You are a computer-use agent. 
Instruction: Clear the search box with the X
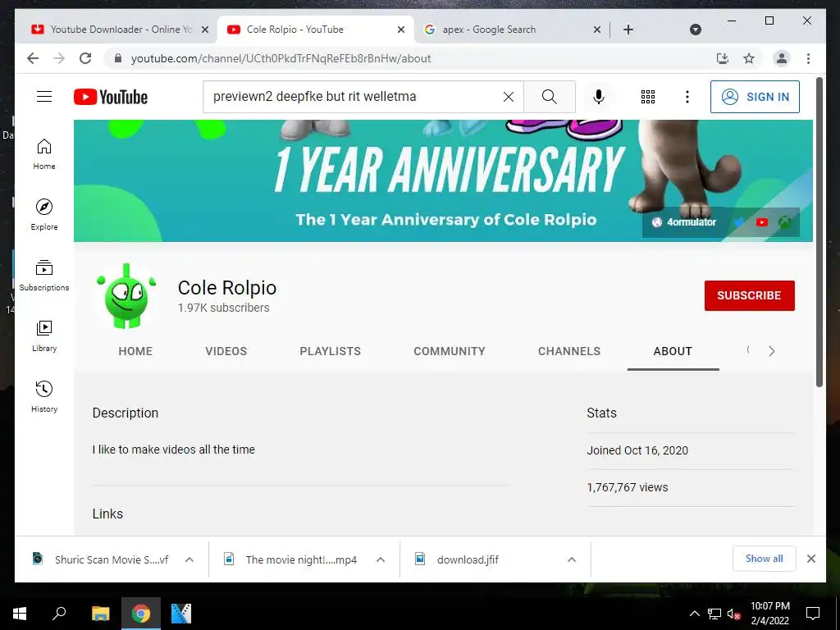click(x=509, y=97)
